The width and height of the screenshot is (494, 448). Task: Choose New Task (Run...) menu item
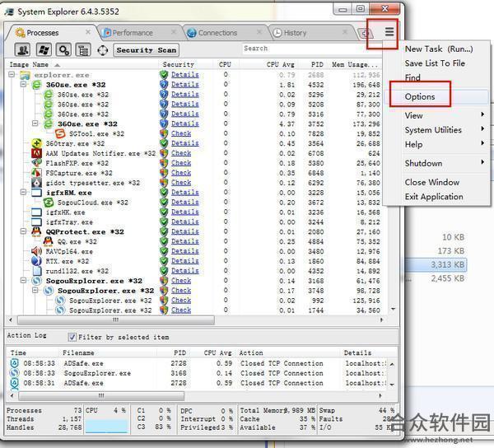436,49
